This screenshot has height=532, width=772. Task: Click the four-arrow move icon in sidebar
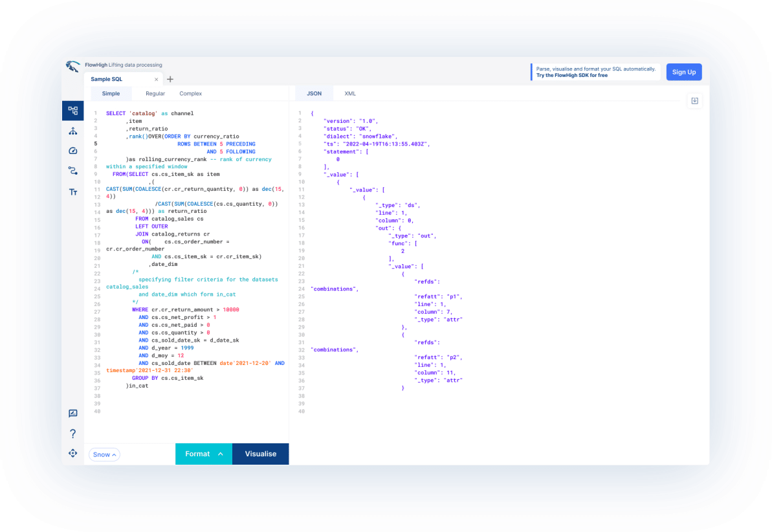[73, 453]
